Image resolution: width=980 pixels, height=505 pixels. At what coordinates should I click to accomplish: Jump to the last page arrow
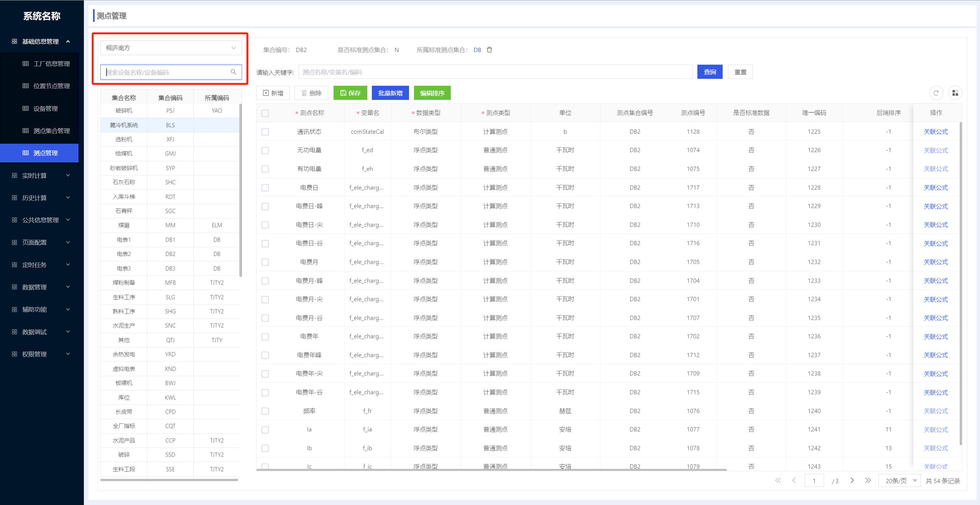point(868,480)
